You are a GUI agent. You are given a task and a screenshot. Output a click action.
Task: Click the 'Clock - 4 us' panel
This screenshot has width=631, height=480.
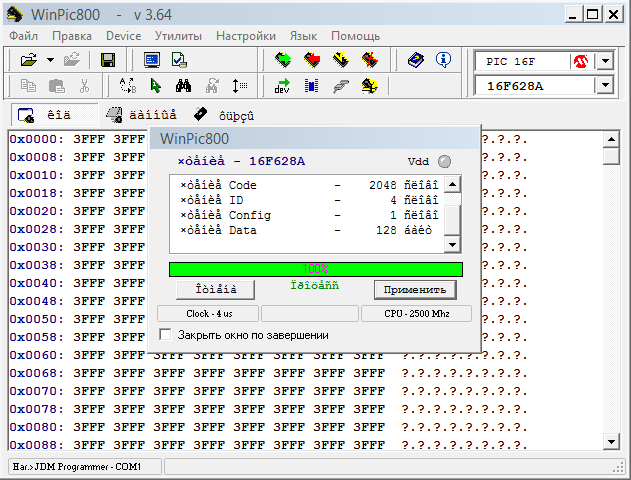click(x=208, y=313)
